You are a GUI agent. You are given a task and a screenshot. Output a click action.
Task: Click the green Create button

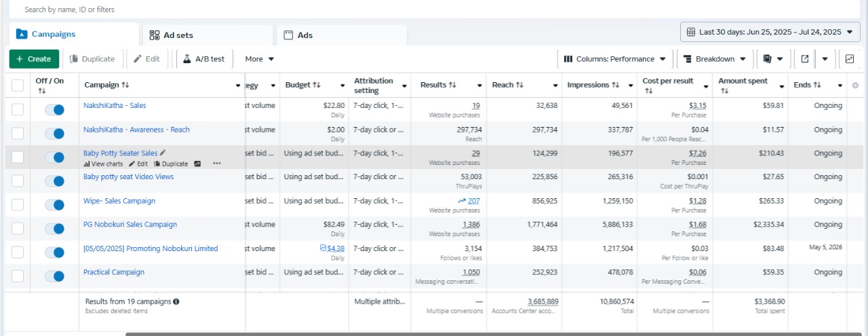[34, 59]
